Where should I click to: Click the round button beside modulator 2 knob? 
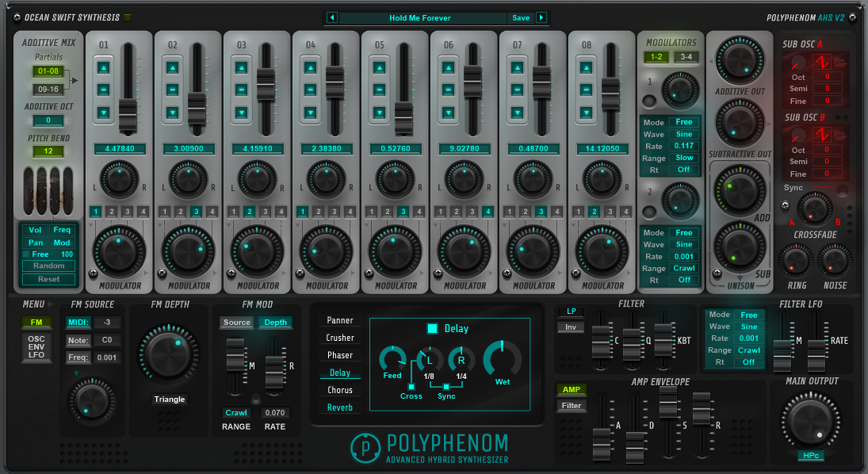tap(649, 212)
